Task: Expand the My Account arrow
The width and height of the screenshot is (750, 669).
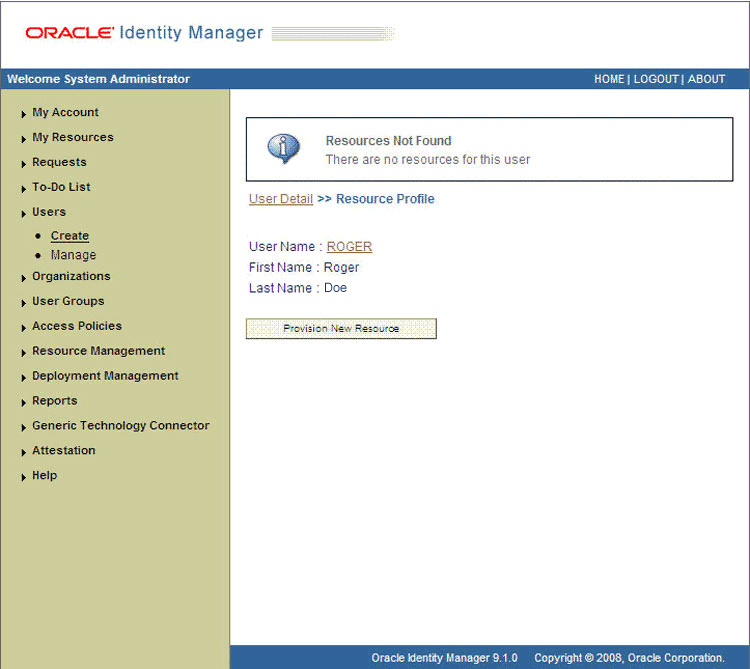Action: point(23,114)
